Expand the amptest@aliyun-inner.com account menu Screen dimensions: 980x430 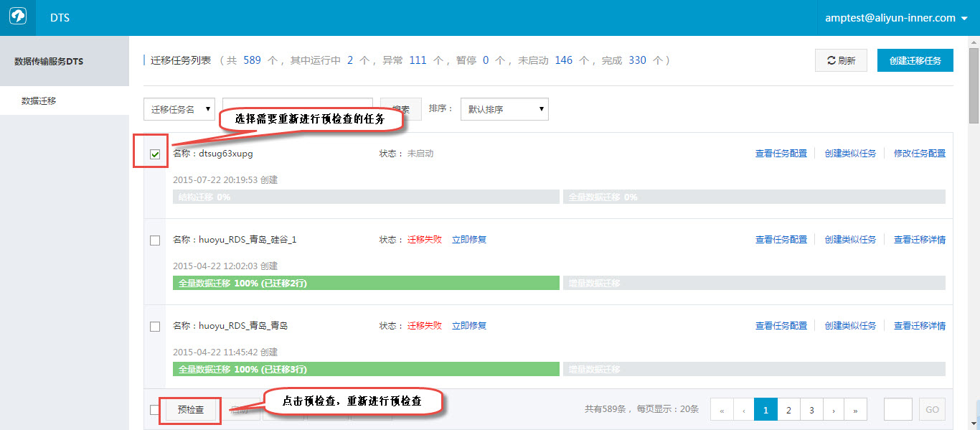point(898,18)
